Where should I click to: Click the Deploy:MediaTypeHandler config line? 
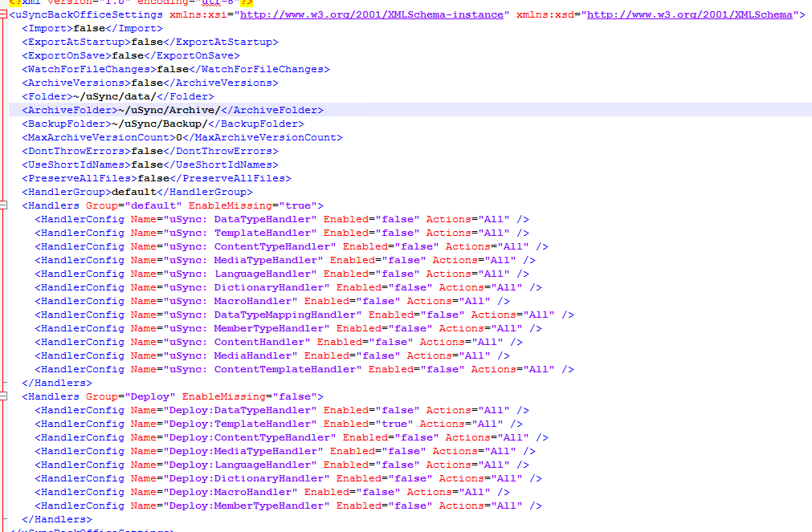tap(285, 451)
